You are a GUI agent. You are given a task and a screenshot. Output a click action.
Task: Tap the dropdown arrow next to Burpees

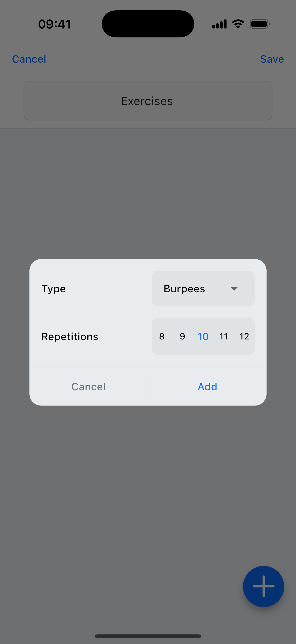click(x=234, y=289)
